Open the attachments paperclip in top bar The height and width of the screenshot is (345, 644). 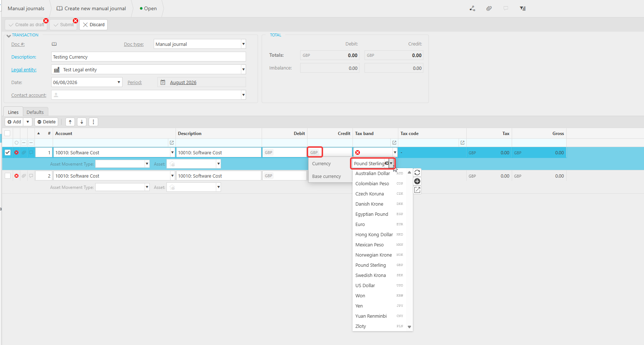[489, 8]
